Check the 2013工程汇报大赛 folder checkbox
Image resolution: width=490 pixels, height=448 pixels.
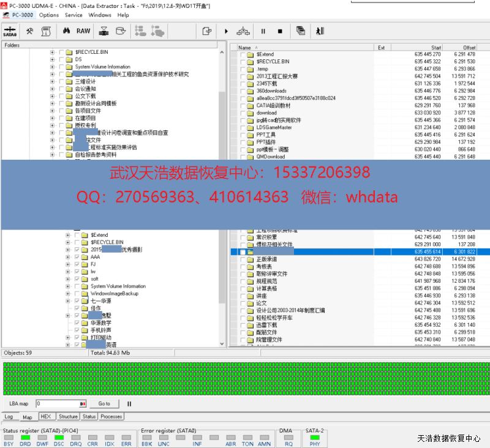(243, 77)
